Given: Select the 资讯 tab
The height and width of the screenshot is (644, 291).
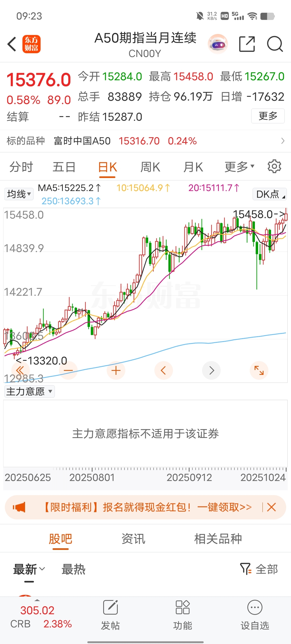Looking at the screenshot, I should 133,539.
